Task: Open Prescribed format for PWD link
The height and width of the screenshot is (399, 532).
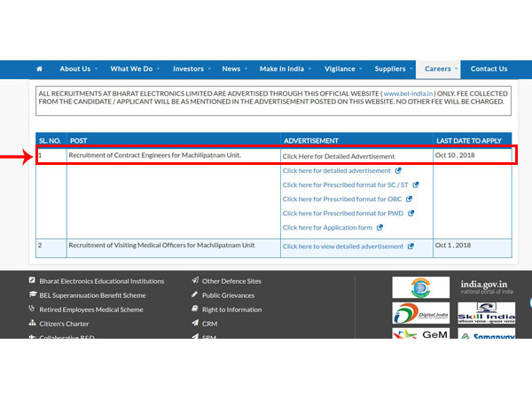Action: click(x=343, y=214)
